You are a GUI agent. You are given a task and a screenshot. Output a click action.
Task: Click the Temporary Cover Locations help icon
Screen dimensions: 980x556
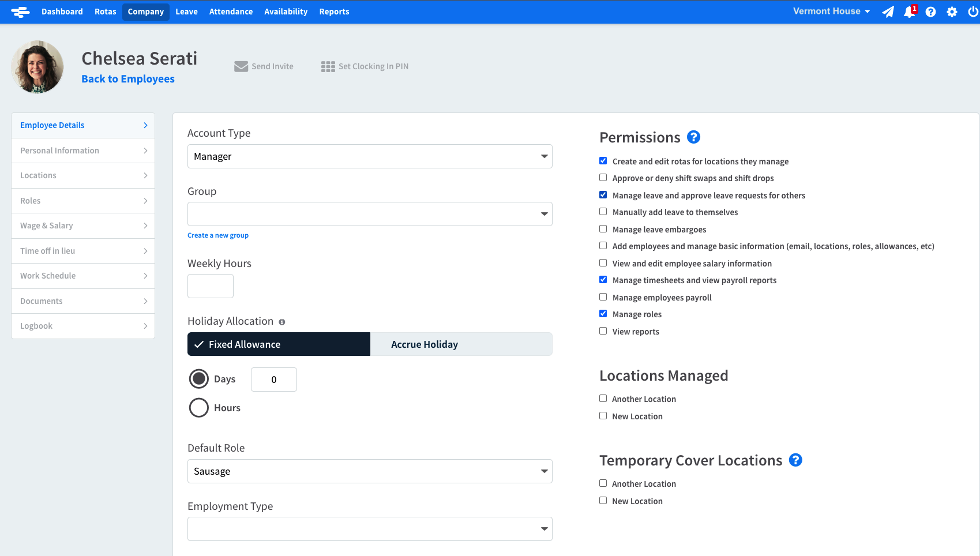pyautogui.click(x=796, y=460)
